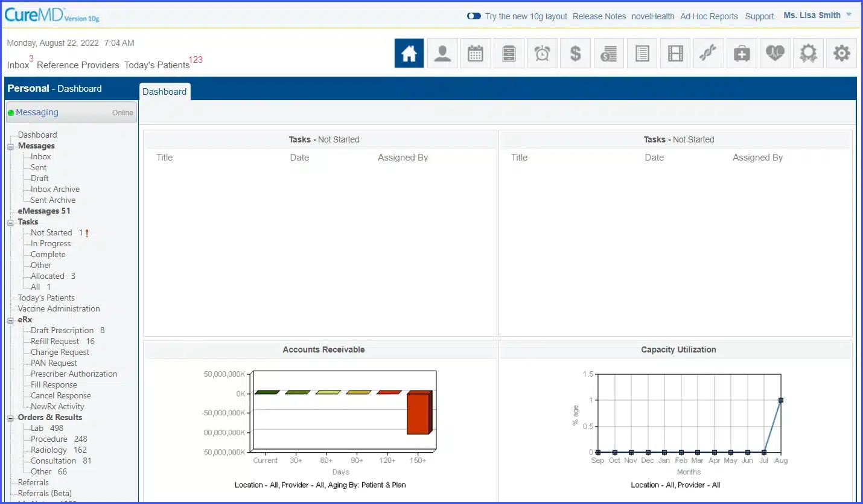863x504 pixels.
Task: Open the heartbeat heart icon
Action: coord(775,53)
